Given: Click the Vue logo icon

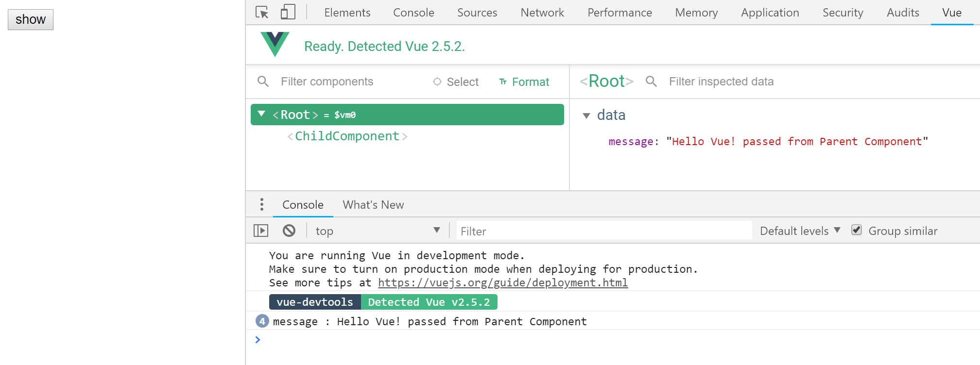Looking at the screenshot, I should pyautogui.click(x=275, y=44).
